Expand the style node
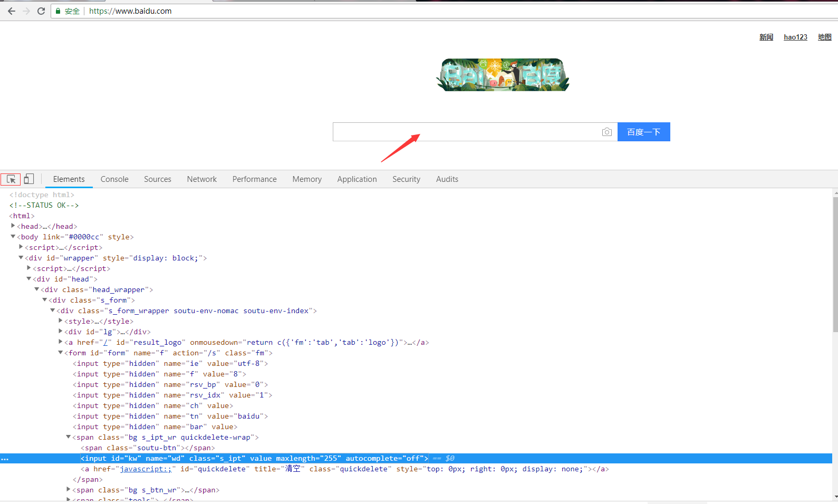This screenshot has width=838, height=504. [x=61, y=321]
